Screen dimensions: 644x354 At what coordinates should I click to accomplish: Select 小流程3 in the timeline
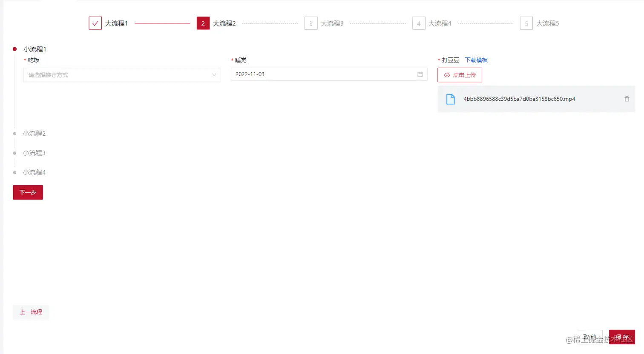[34, 153]
